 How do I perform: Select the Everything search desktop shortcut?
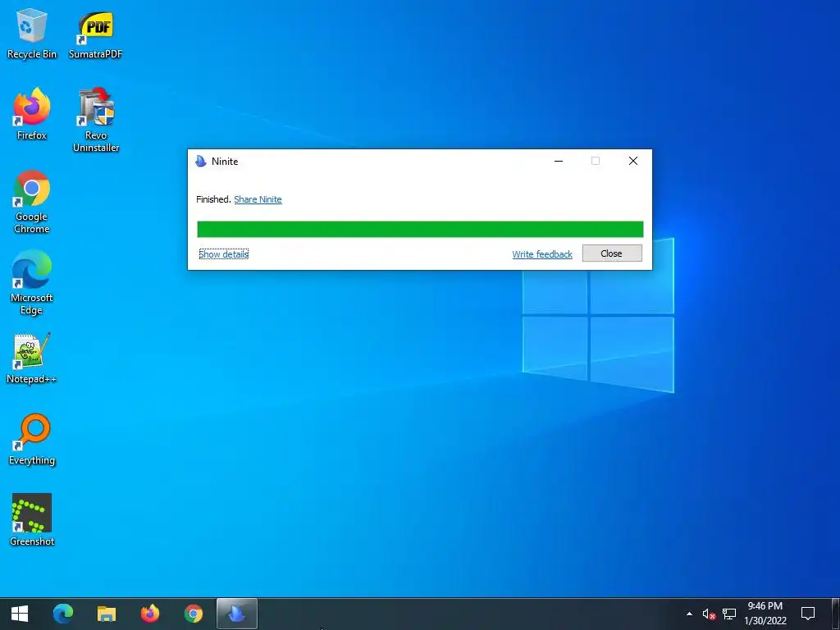click(32, 440)
